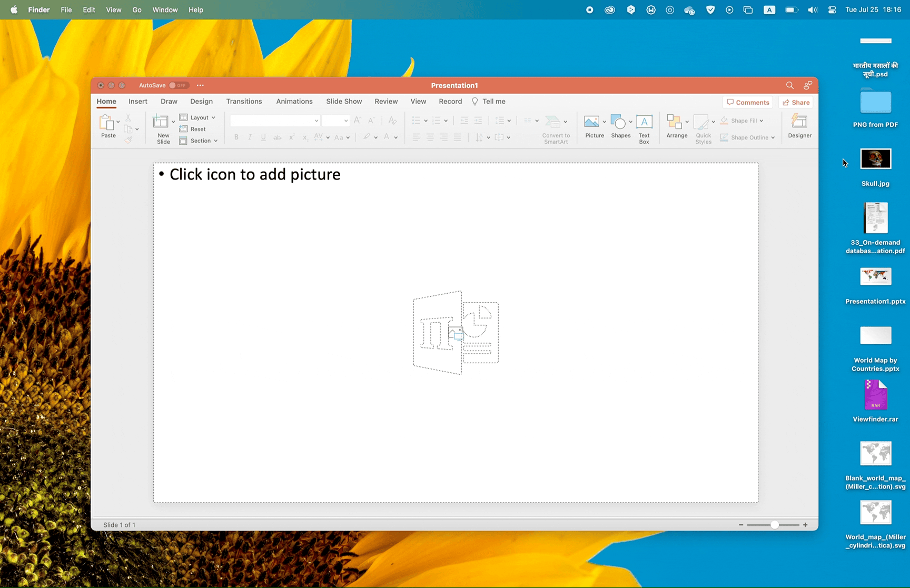This screenshot has height=588, width=910.
Task: Insert a Text Box from ribbon
Action: click(x=644, y=123)
